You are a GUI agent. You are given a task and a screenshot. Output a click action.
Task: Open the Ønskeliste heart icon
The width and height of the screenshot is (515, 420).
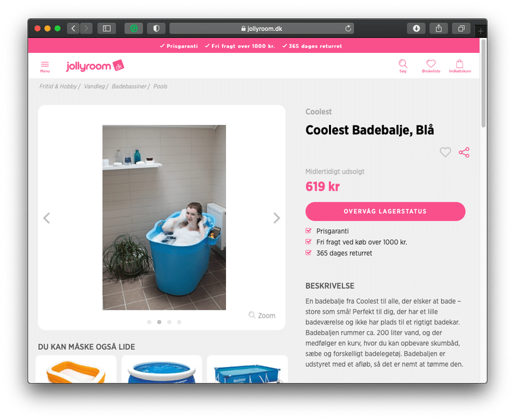pos(431,66)
